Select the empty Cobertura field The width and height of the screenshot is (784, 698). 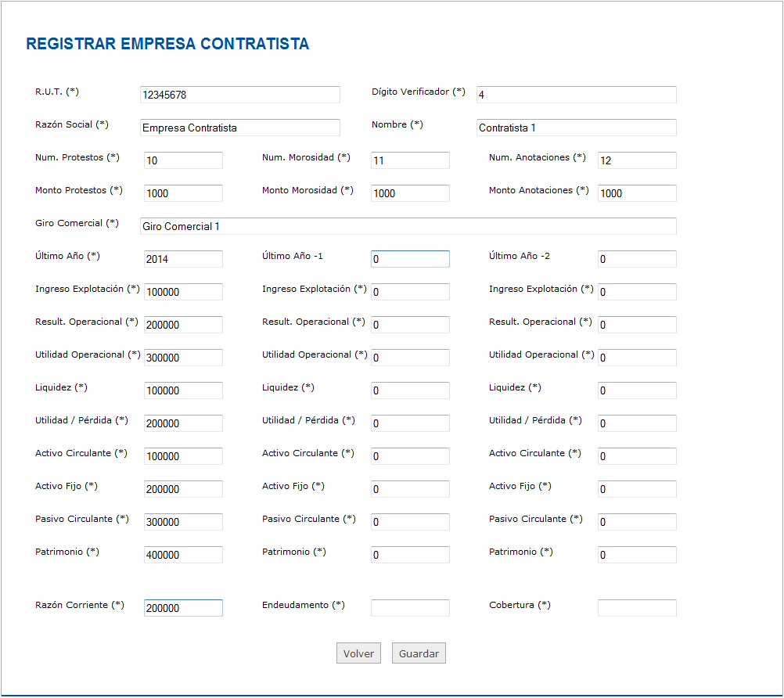coord(637,608)
